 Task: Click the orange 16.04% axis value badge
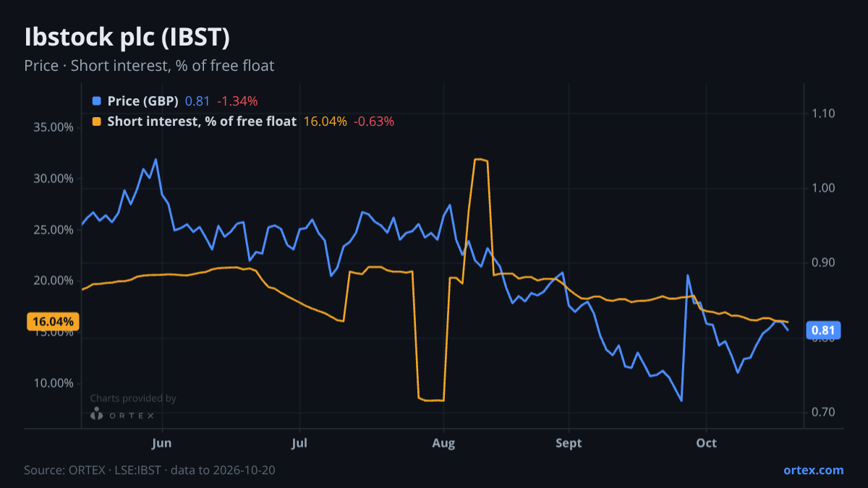pyautogui.click(x=54, y=321)
